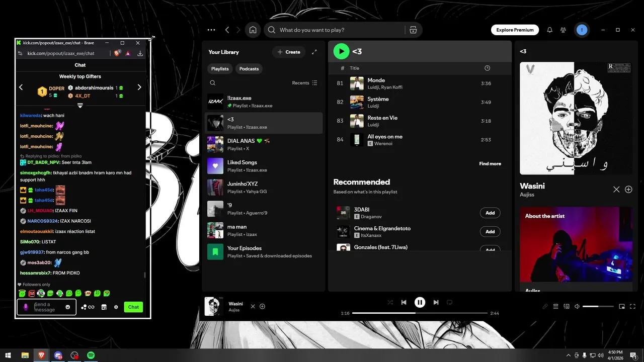
Task: Enter Spotify full screen mode
Action: 633,306
